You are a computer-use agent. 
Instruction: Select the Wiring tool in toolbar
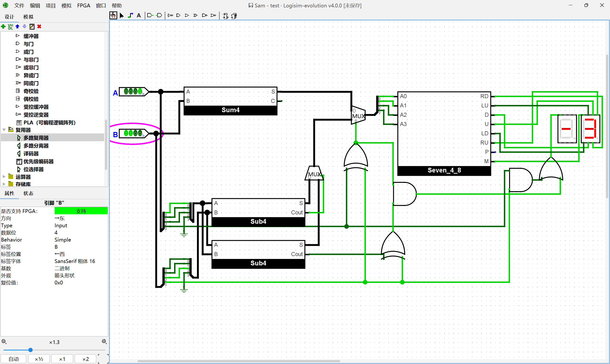click(131, 15)
